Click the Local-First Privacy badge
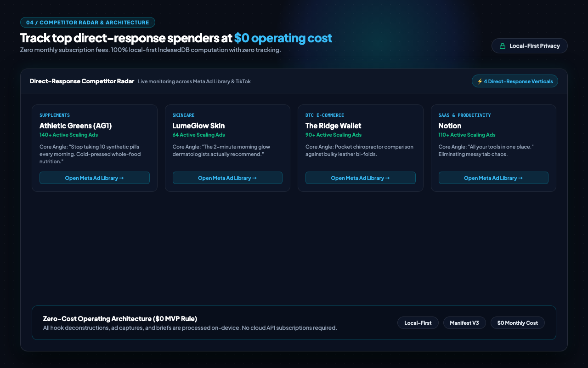Image resolution: width=588 pixels, height=368 pixels. pyautogui.click(x=530, y=46)
